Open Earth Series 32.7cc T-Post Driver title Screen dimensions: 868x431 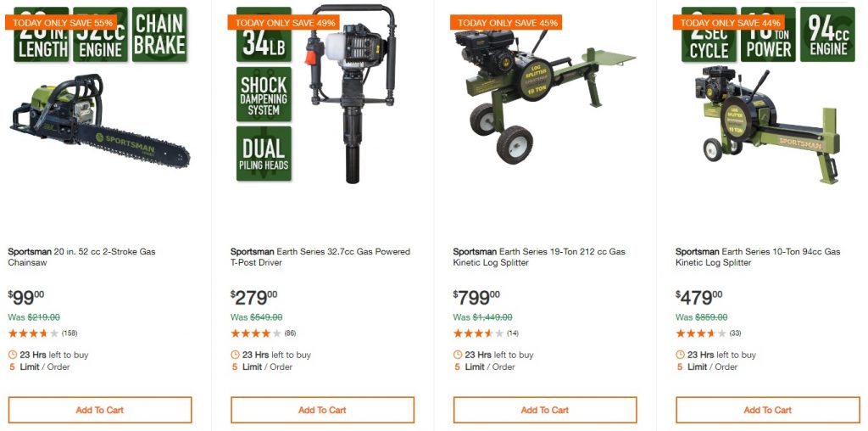click(x=320, y=257)
